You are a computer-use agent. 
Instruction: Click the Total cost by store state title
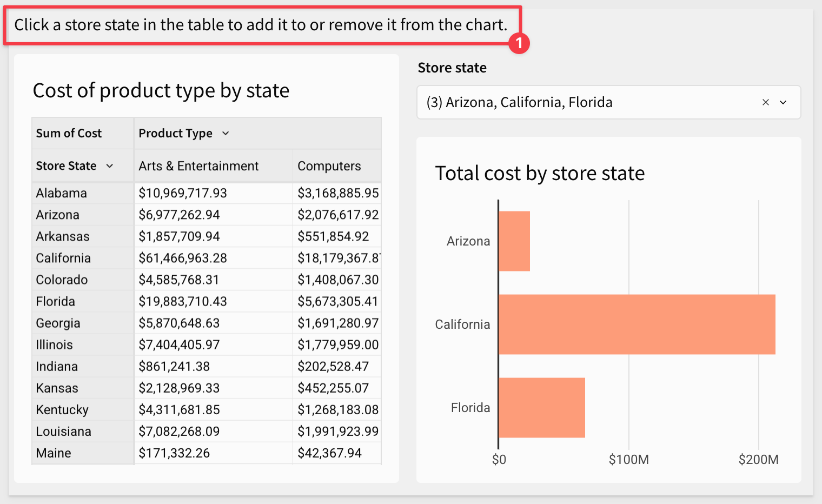click(540, 173)
